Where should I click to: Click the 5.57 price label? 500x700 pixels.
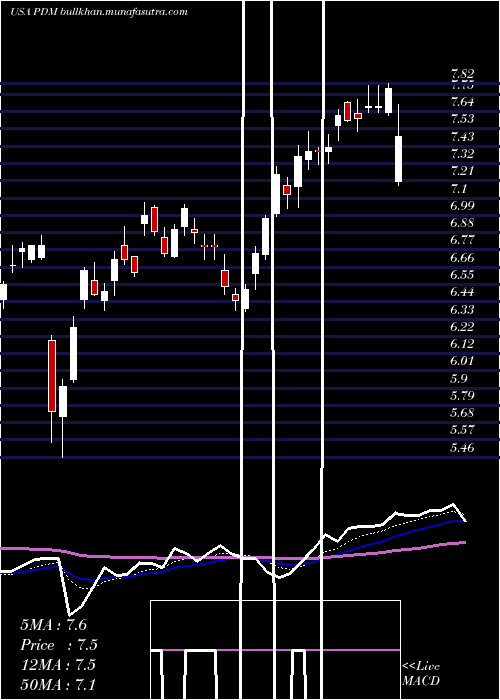(x=462, y=430)
